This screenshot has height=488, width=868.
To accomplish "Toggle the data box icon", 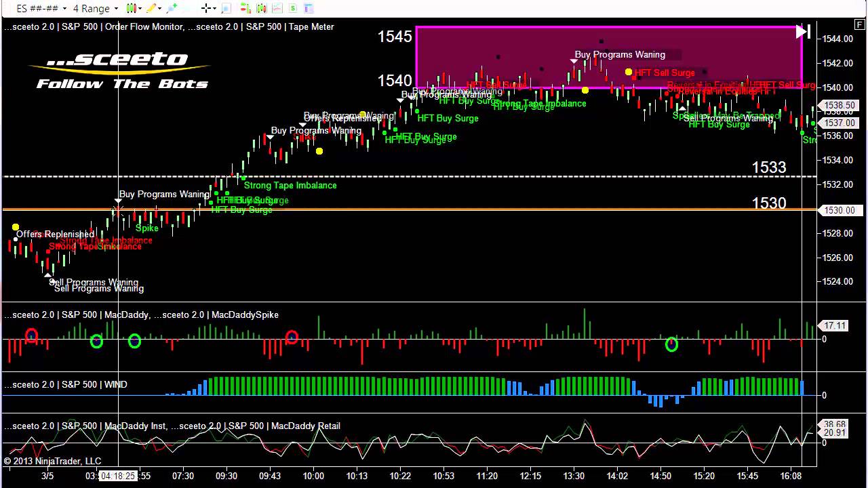I will [226, 8].
